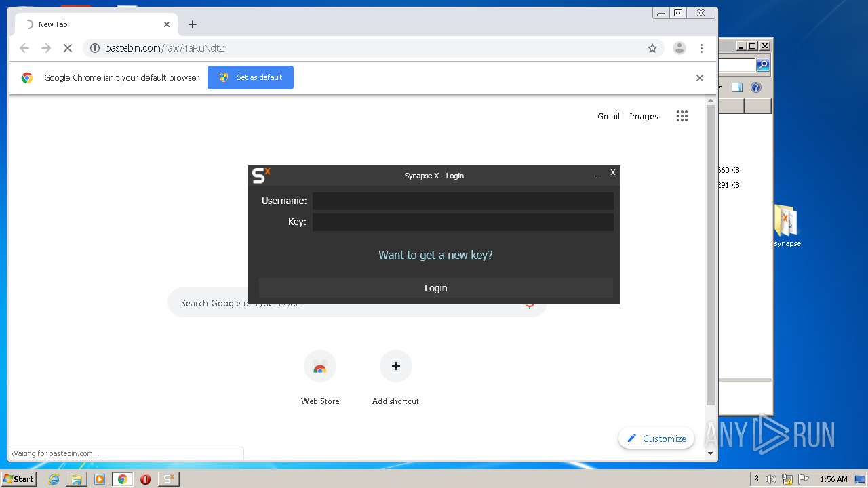Viewport: 868px width, 488px height.
Task: Customize the New Tab page
Action: click(656, 439)
